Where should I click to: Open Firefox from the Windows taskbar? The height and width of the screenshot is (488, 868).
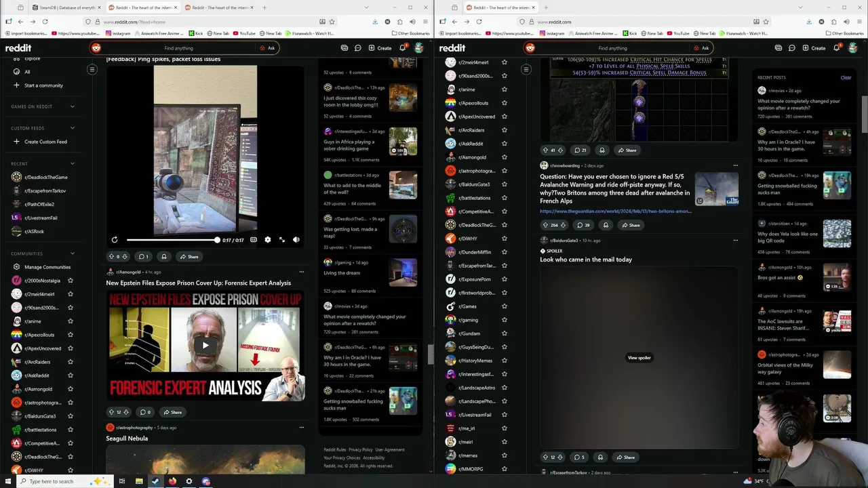[x=172, y=481]
